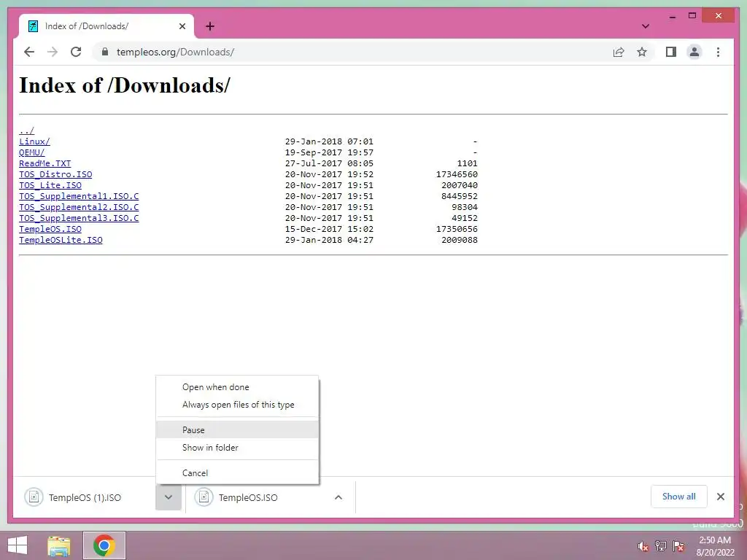The image size is (747, 560).
Task: Open ReadMe.TXT link
Action: [44, 163]
